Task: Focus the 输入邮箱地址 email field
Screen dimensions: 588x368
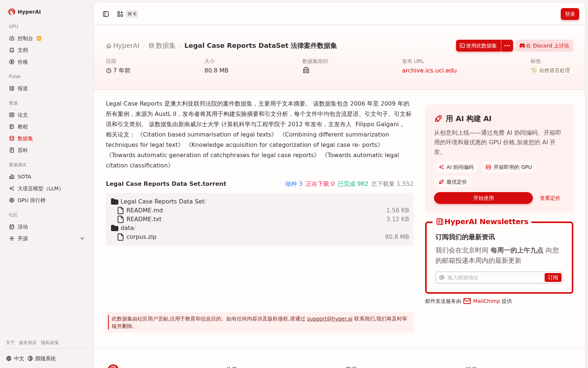Action: [494, 277]
